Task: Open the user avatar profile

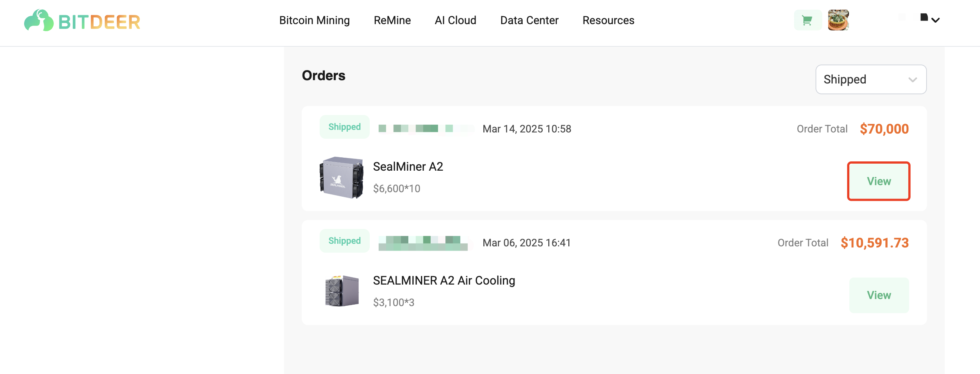Action: click(839, 20)
